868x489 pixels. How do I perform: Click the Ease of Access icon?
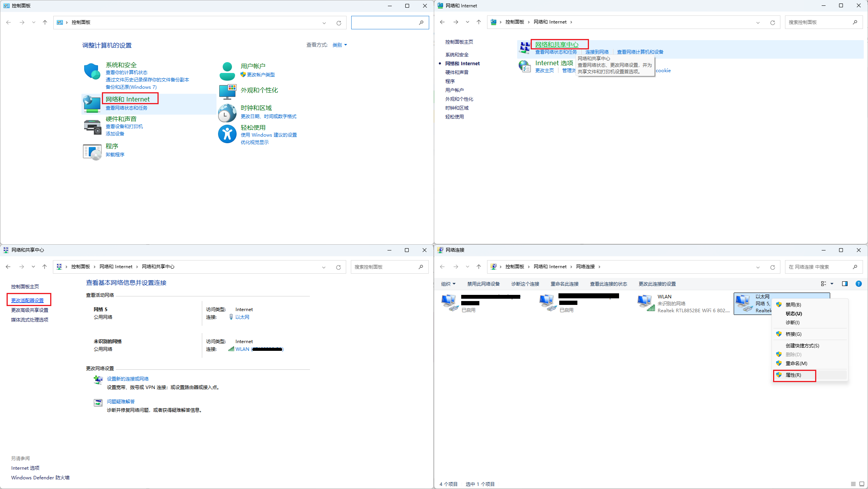[x=227, y=134]
